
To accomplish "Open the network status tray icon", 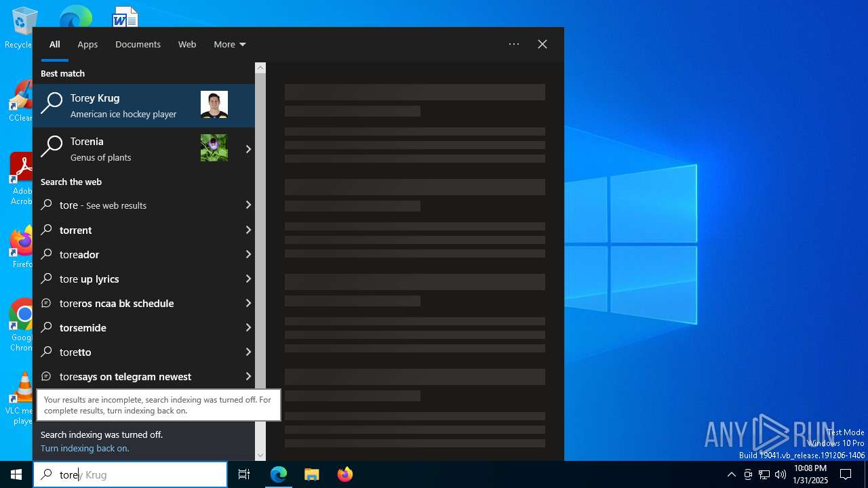I will tap(764, 474).
